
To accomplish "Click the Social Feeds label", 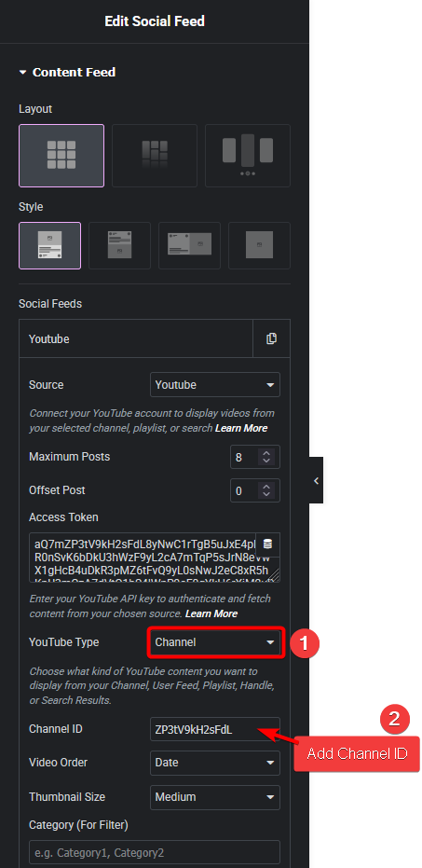I will (50, 304).
